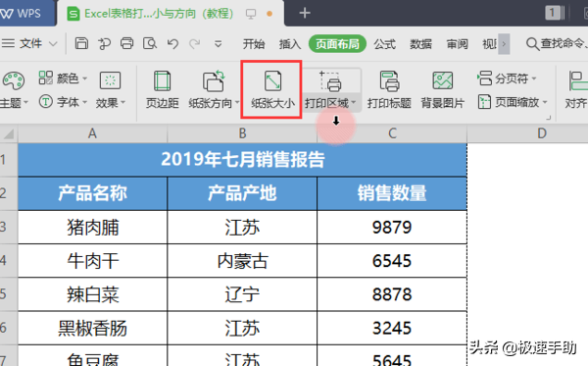588x366 pixels.
Task: Click the select-all corner of the sheet
Action: (x=9, y=133)
